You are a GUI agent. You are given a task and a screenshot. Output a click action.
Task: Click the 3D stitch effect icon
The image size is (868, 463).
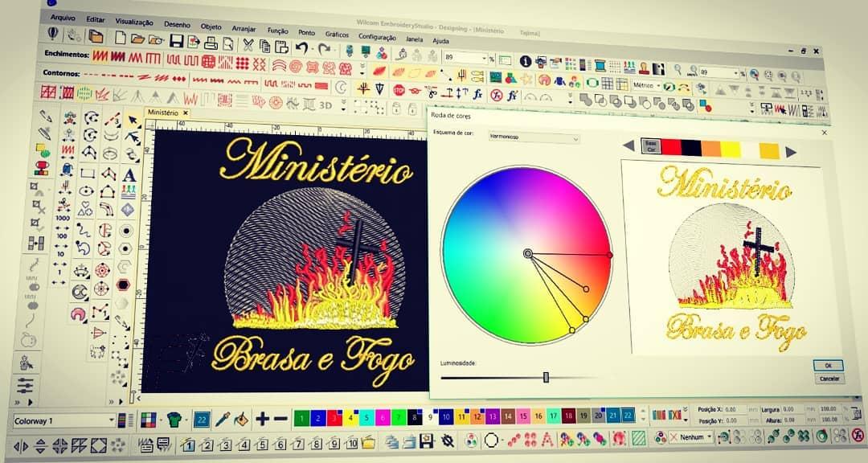pyautogui.click(x=325, y=104)
